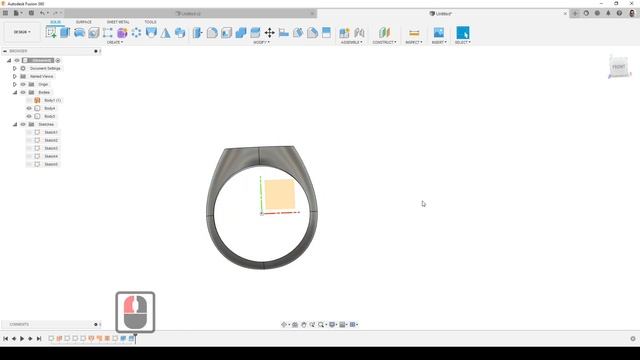This screenshot has height=360, width=640.
Task: Select the Revolve tool
Action: pyautogui.click(x=79, y=33)
